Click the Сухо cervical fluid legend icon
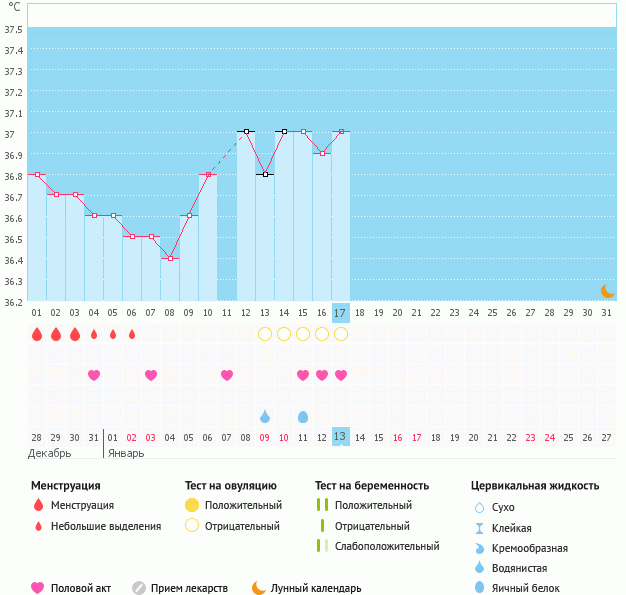626x595 pixels. pyautogui.click(x=479, y=508)
